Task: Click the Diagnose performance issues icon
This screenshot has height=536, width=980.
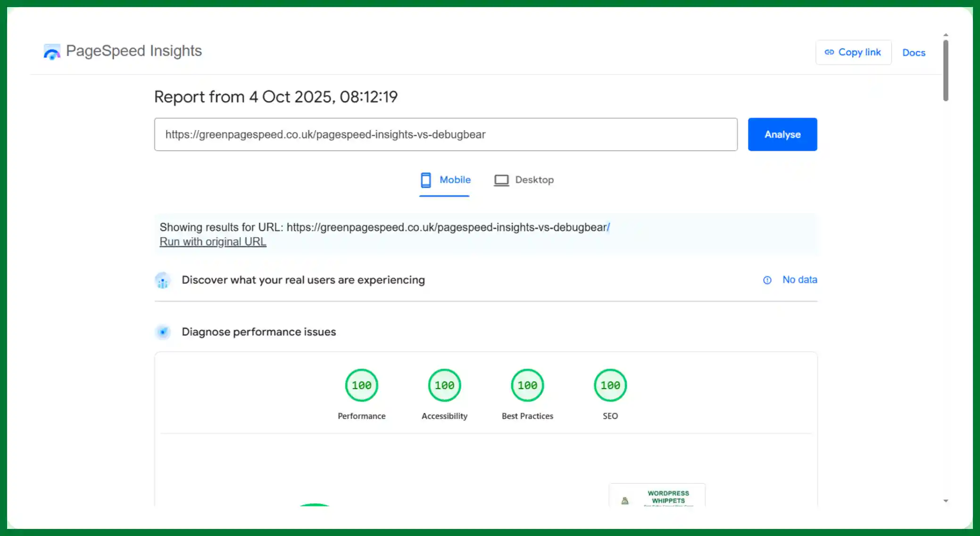Action: [163, 332]
